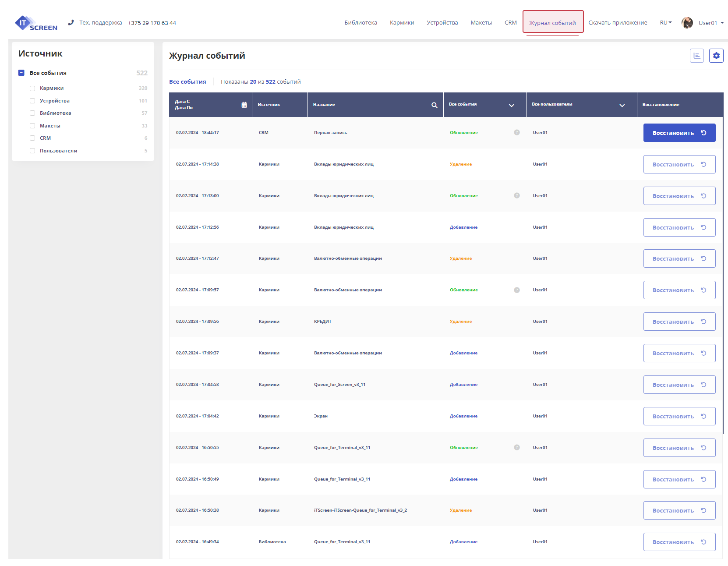Open the date range calendar icon
Screen dimensions: 728x566
pos(244,105)
